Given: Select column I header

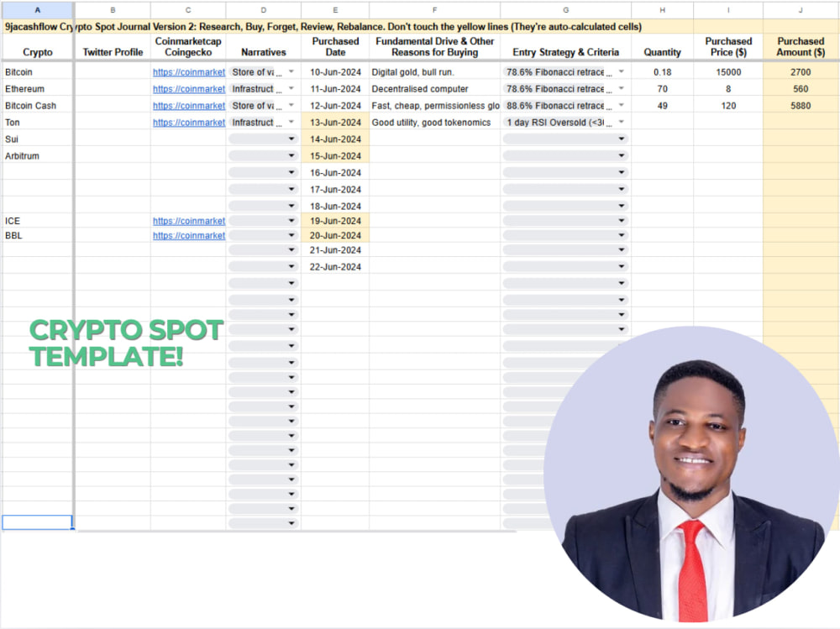Looking at the screenshot, I should coord(728,9).
